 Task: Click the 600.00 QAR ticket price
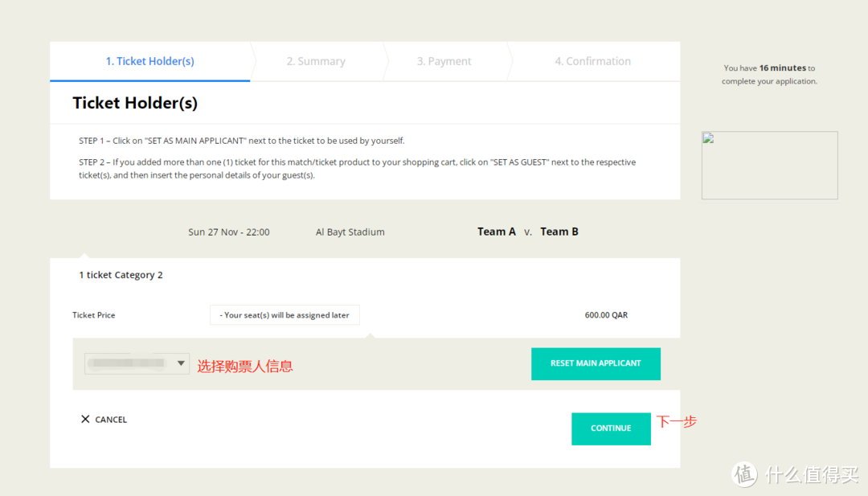606,315
